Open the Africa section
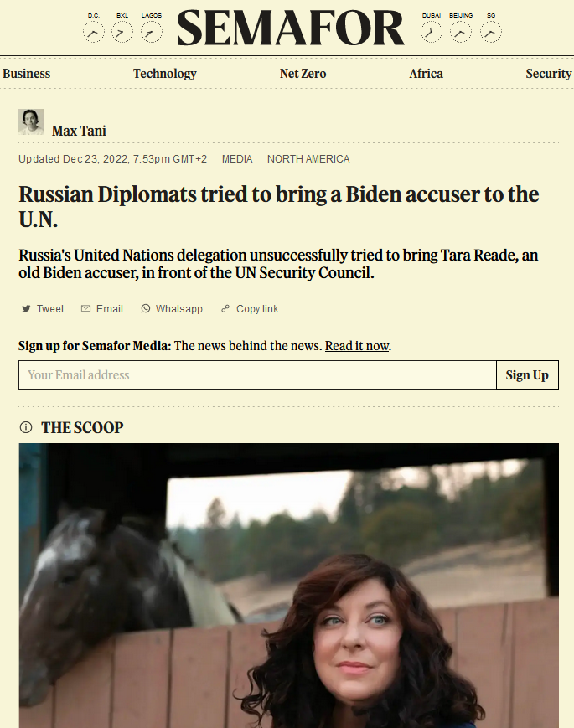The image size is (574, 728). click(x=426, y=74)
